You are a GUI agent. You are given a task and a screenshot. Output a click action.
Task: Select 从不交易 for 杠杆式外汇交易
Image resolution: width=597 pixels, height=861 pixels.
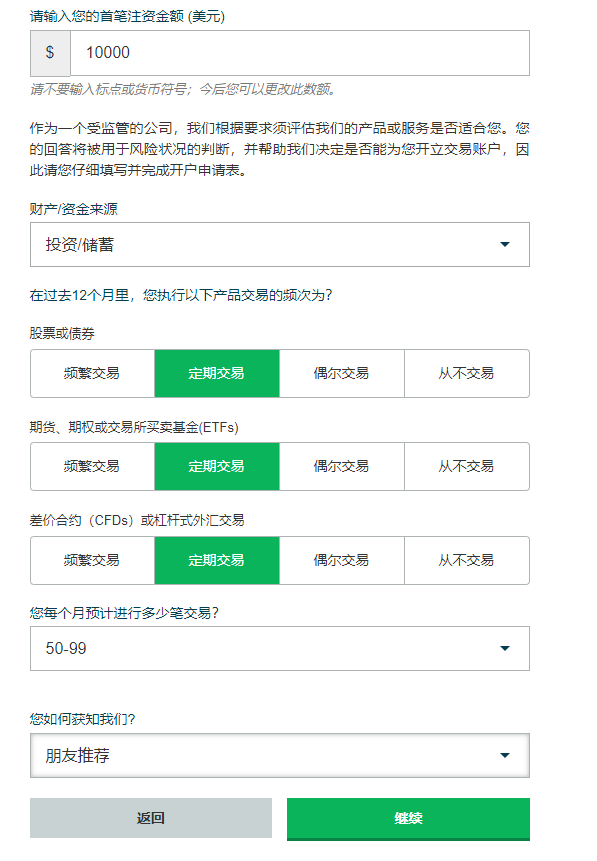(x=466, y=560)
